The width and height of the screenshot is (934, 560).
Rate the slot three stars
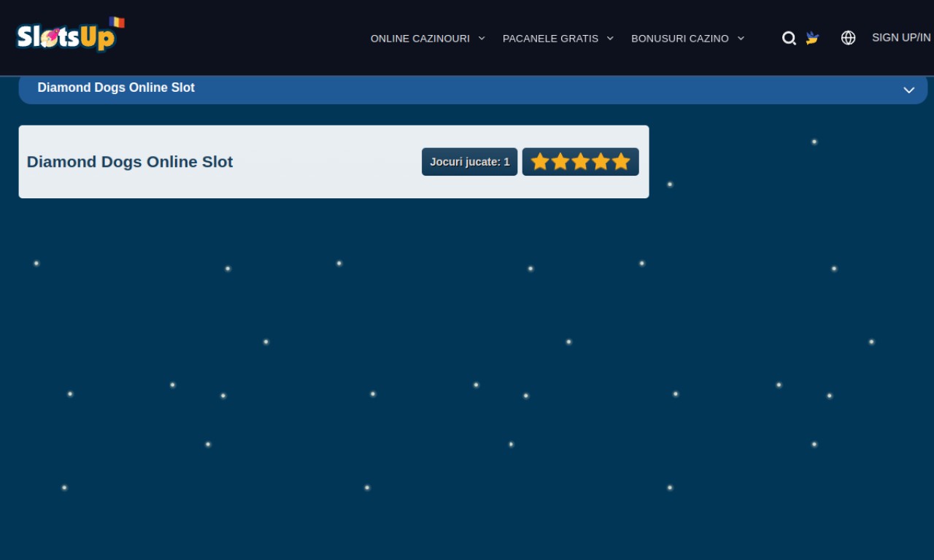pyautogui.click(x=581, y=162)
